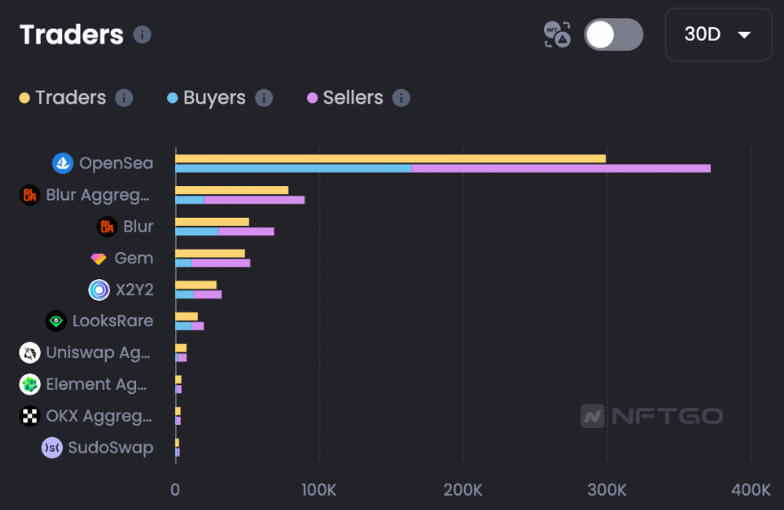Image resolution: width=784 pixels, height=510 pixels.
Task: Toggle the switch next to the NFT icon
Action: (x=614, y=34)
